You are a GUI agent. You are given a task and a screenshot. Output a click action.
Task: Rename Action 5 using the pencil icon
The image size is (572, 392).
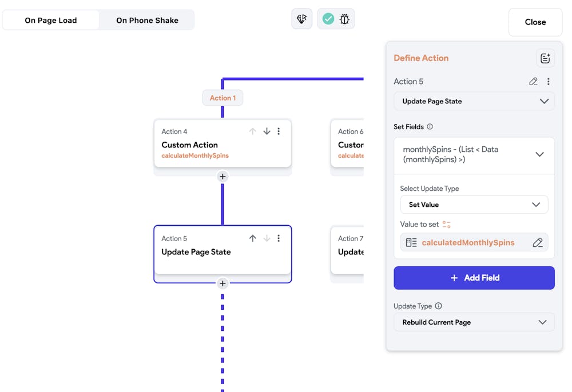533,82
